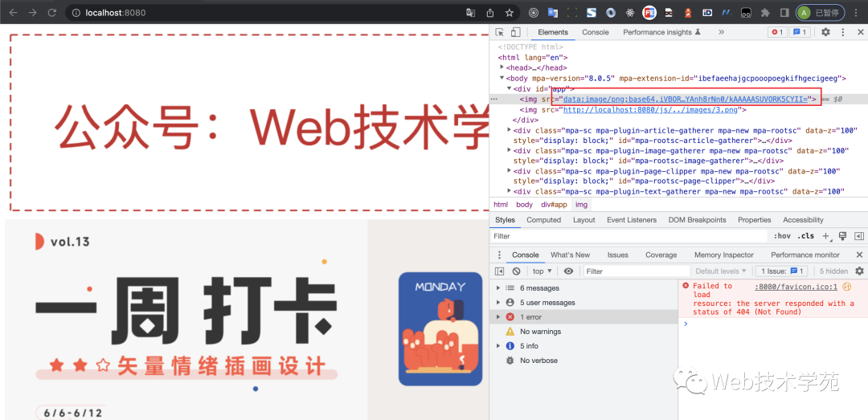Activate the inspect element picker
Viewport: 868px width, 420px height.
click(499, 32)
